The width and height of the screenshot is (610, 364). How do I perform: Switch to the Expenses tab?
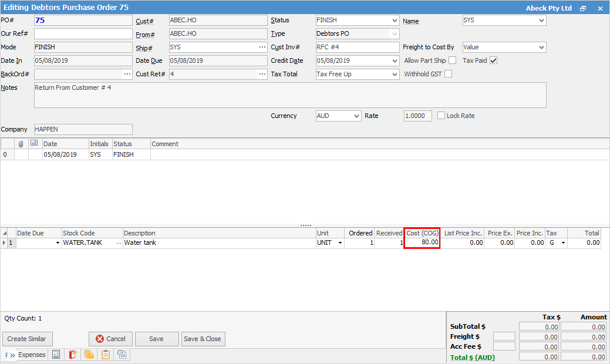coord(32,355)
